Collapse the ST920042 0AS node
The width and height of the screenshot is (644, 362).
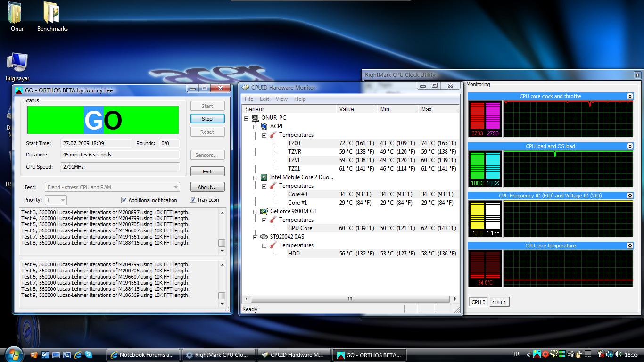[256, 237]
